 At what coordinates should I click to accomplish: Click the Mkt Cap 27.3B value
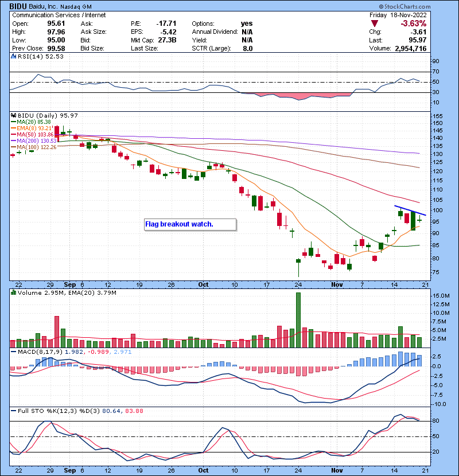tap(168, 40)
